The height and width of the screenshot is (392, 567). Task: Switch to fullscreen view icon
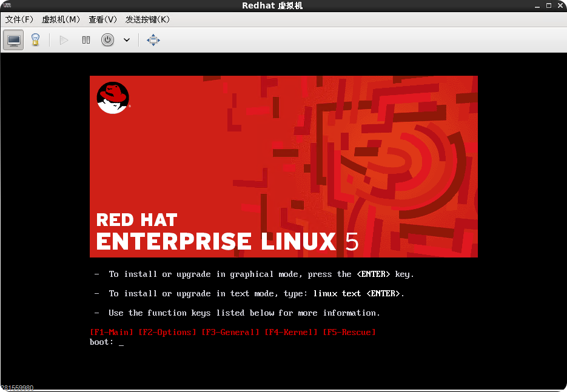[153, 40]
